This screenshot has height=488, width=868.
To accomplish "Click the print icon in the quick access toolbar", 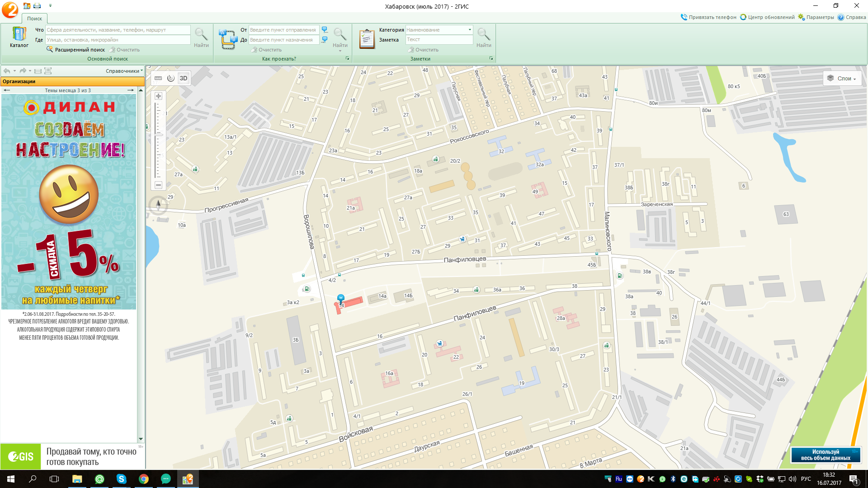I will coord(37,6).
